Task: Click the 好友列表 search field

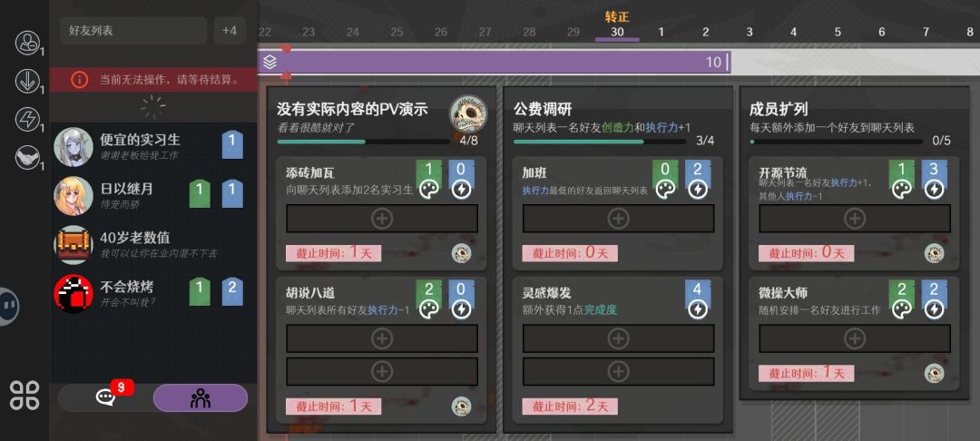Action: [x=133, y=30]
